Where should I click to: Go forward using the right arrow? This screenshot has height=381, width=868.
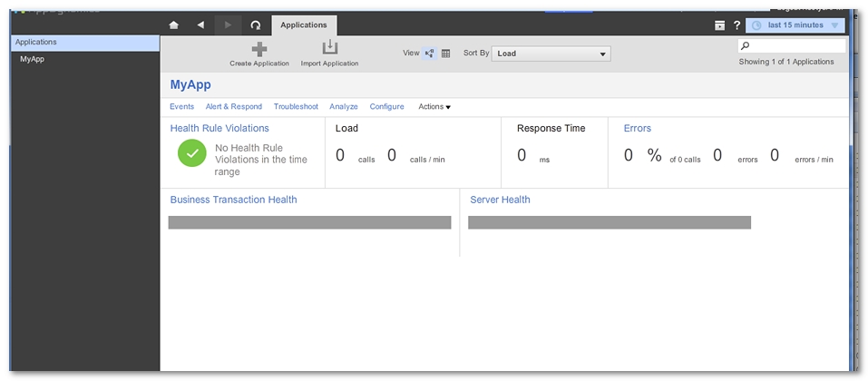pyautogui.click(x=228, y=25)
